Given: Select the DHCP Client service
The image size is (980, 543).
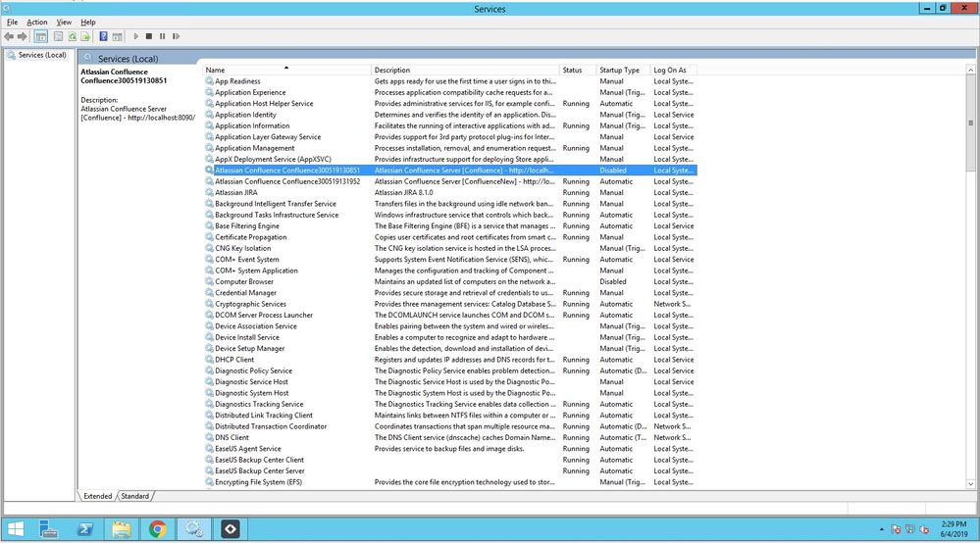Looking at the screenshot, I should click(450, 360).
